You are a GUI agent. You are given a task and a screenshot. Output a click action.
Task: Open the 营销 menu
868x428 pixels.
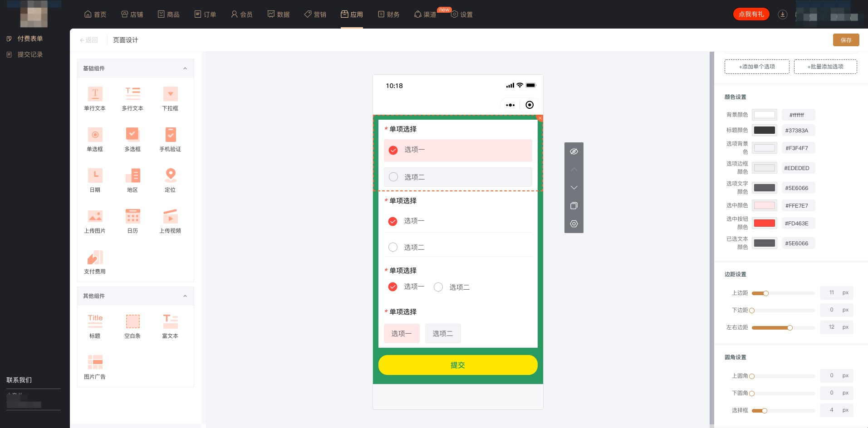point(315,15)
